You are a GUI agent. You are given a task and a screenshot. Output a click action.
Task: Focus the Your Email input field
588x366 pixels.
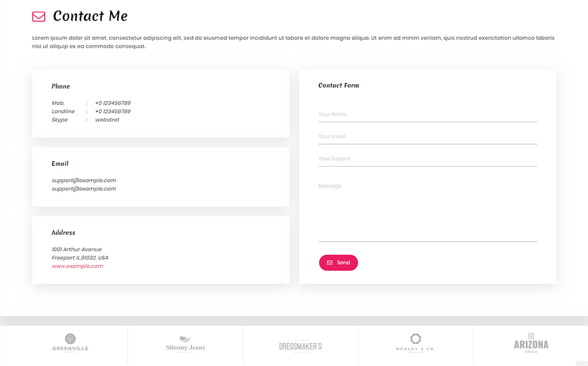click(x=427, y=137)
